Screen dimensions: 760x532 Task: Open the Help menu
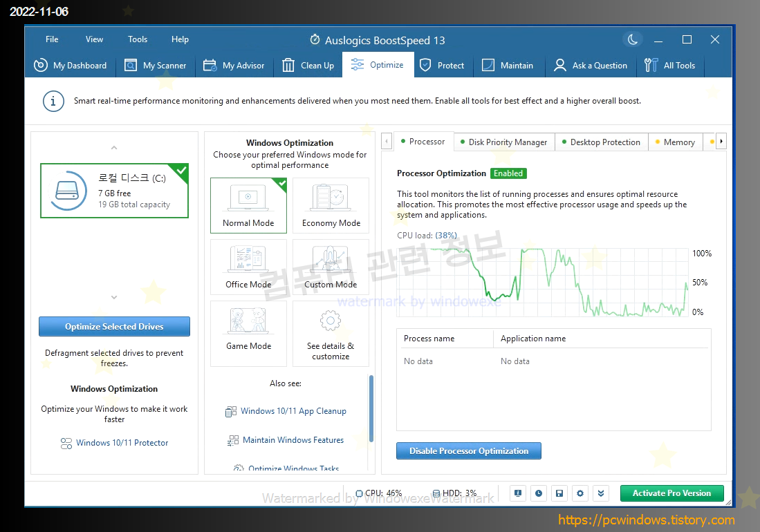pos(180,39)
